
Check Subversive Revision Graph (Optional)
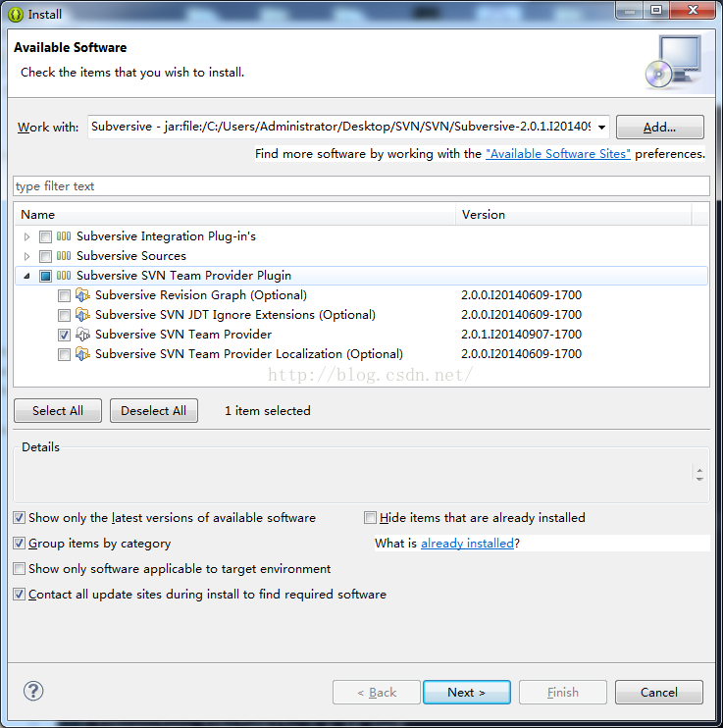pyautogui.click(x=64, y=295)
